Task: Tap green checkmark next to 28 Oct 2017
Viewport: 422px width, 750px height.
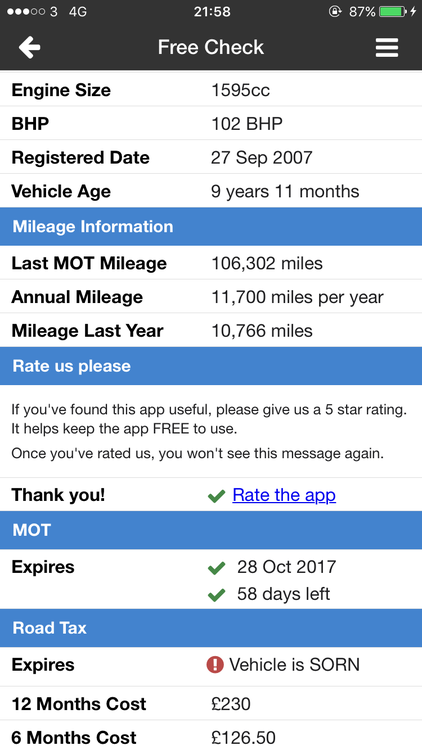Action: click(216, 568)
